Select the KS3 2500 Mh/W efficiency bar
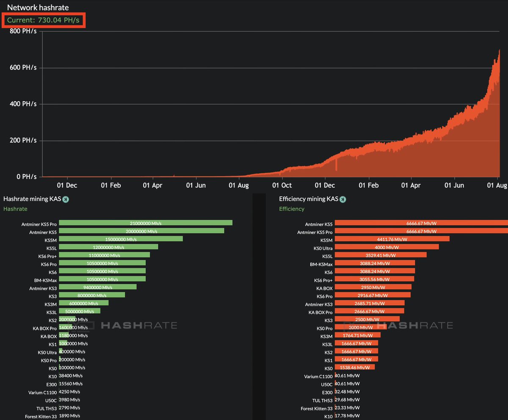 tap(367, 320)
